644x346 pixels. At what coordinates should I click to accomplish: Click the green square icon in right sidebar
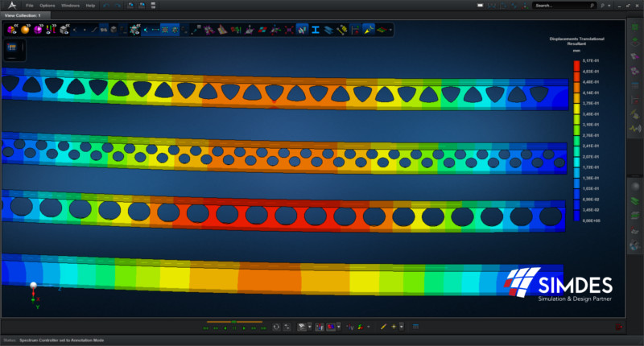point(635,27)
